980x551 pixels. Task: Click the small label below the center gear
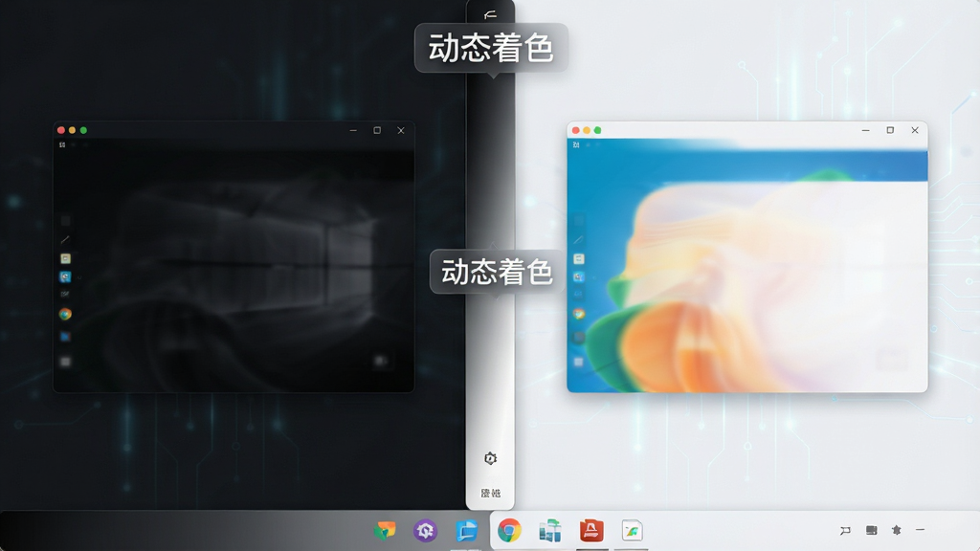491,493
